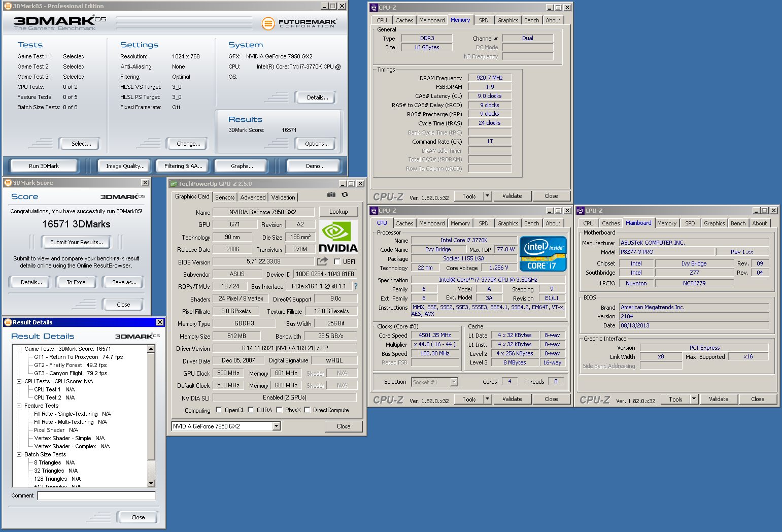
Task: Click into the Comment text field
Action: click(x=96, y=495)
